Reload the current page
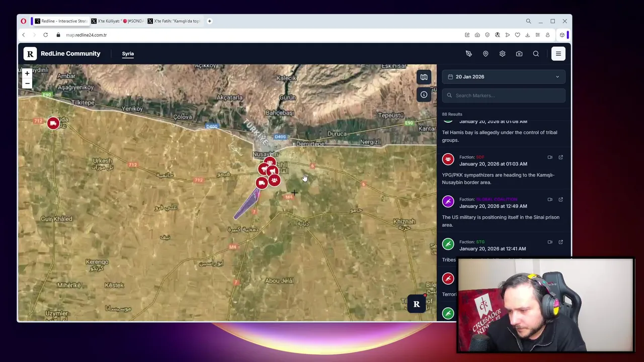This screenshot has height=362, width=644. (x=45, y=35)
